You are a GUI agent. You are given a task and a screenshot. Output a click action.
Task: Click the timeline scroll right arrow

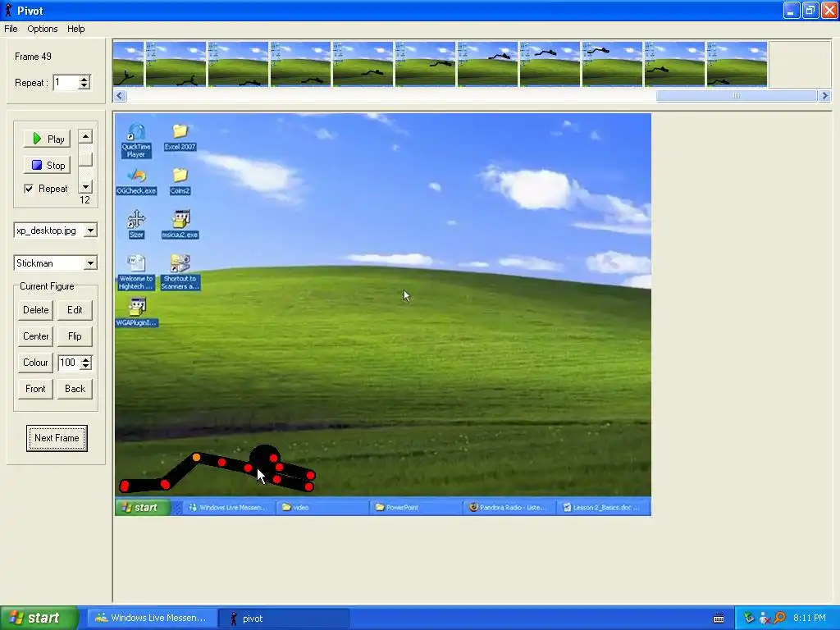coord(824,96)
